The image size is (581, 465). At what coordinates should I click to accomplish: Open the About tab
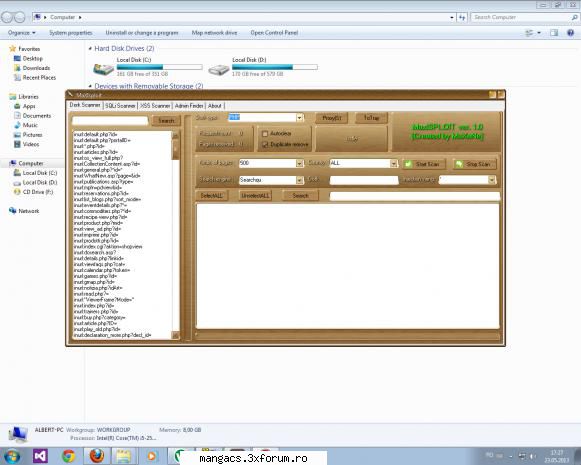click(215, 106)
